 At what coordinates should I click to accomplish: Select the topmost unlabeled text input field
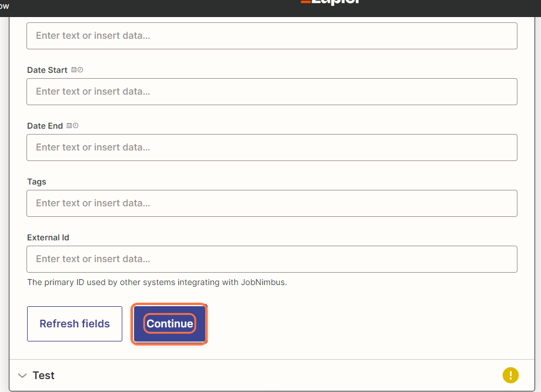pyautogui.click(x=272, y=36)
